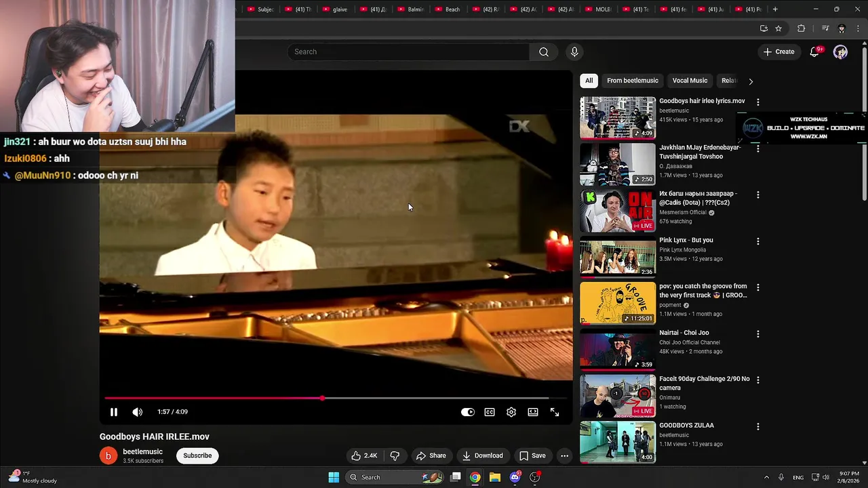Open more actions ellipsis below video
The width and height of the screenshot is (868, 488).
[564, 455]
